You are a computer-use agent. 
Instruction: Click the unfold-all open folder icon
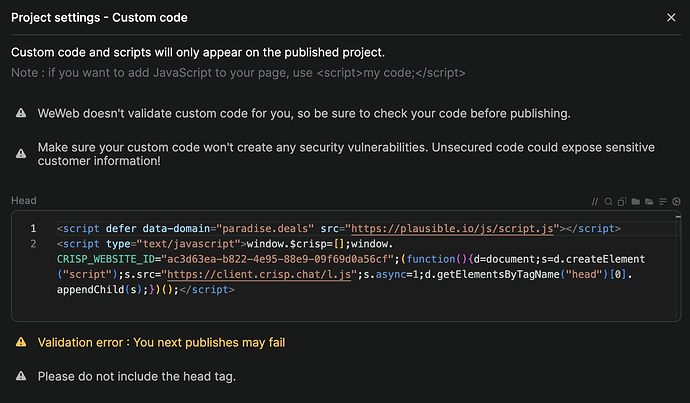pyautogui.click(x=648, y=202)
